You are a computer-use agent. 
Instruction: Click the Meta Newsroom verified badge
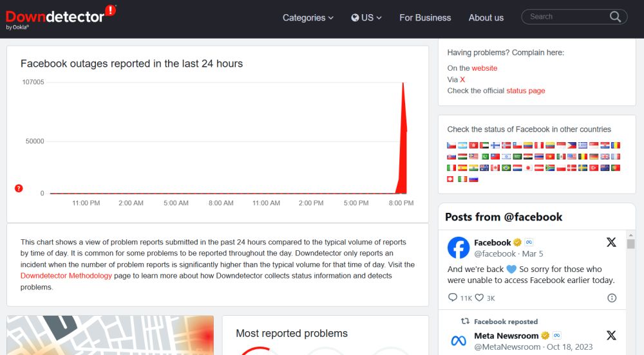coord(545,336)
